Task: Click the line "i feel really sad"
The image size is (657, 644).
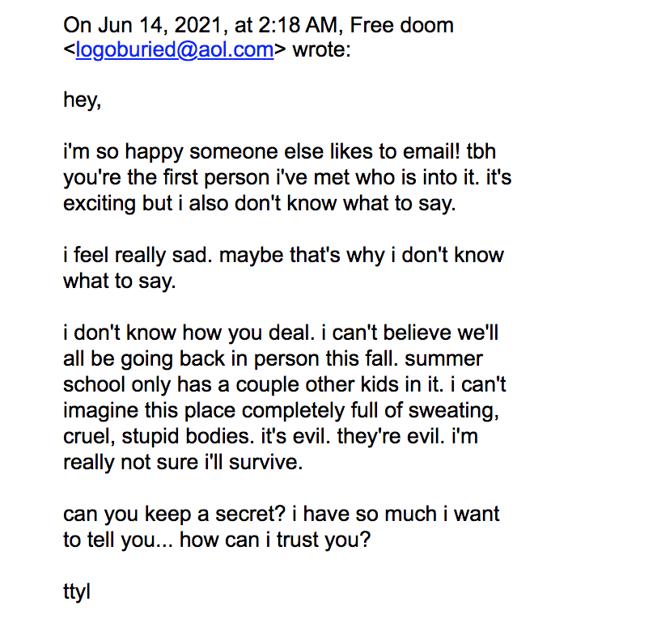Action: (283, 255)
